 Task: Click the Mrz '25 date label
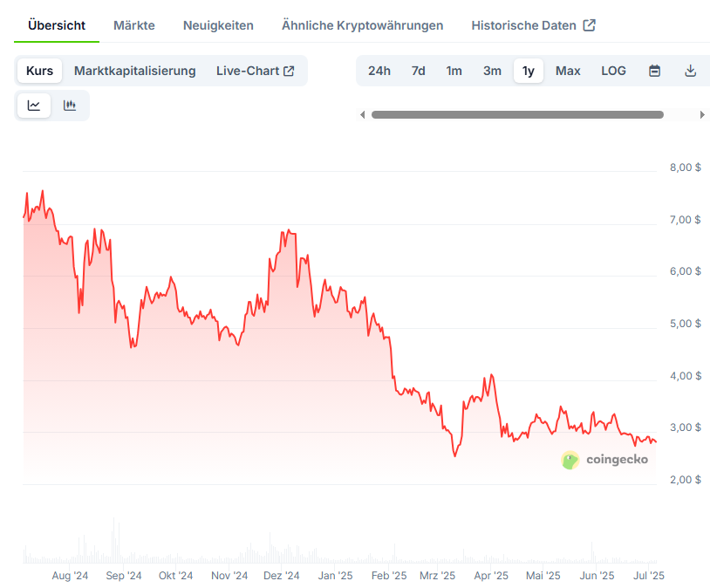coord(437,576)
